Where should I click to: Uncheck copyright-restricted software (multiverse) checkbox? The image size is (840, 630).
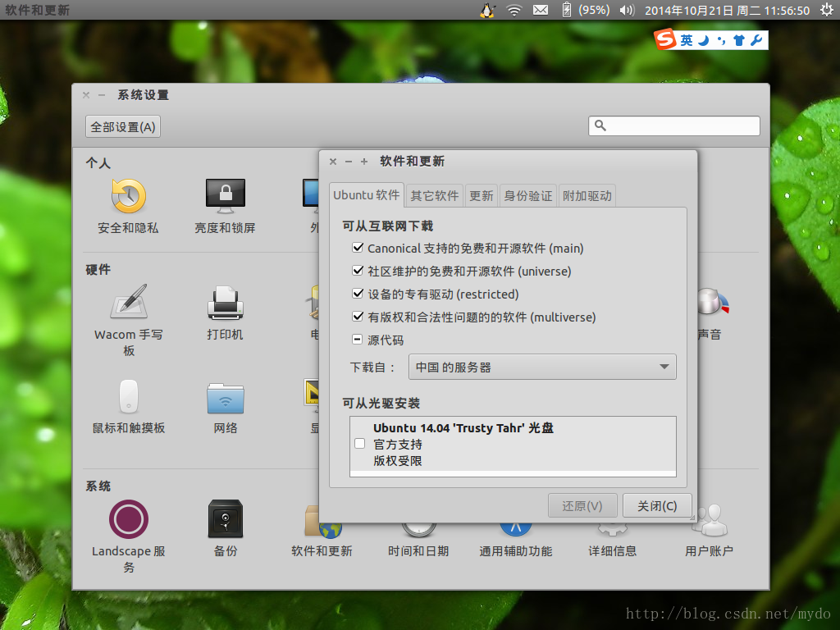(x=358, y=317)
